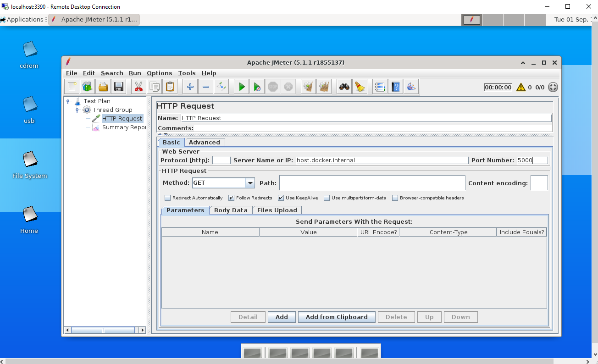Screen dimensions: 598x364
Task: Click the File System desktop icon
Action: 30,165
